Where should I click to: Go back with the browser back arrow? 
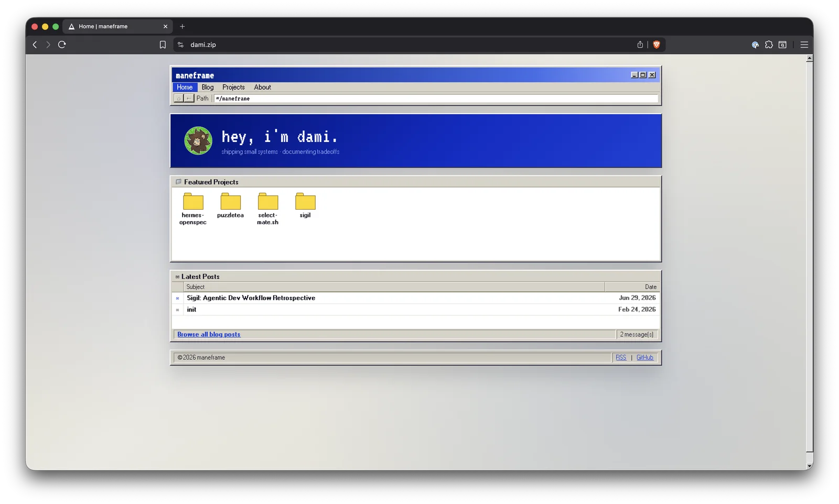(x=35, y=45)
